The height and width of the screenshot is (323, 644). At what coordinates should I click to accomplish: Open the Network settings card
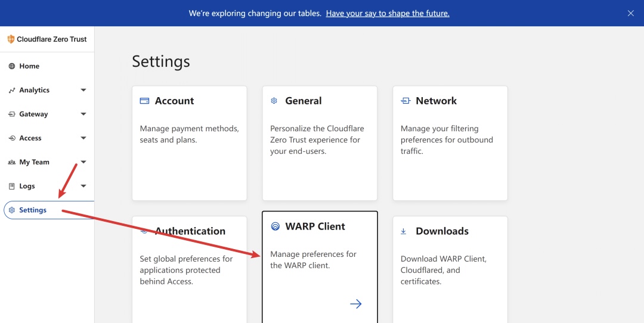pos(450,143)
